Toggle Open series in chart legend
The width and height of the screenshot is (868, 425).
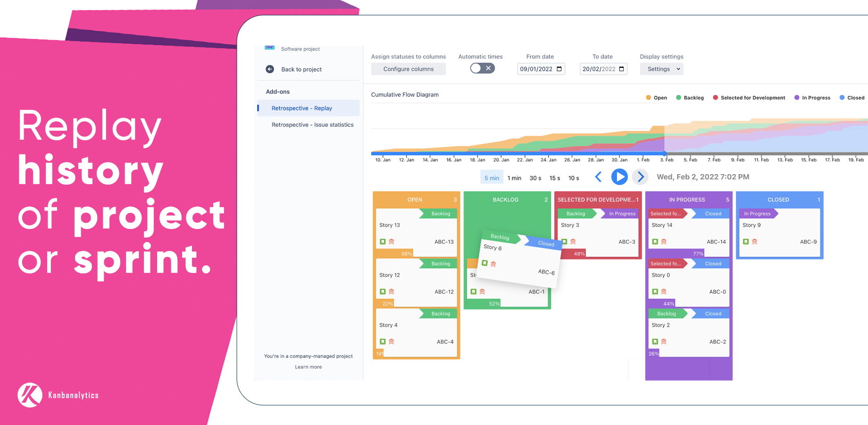click(x=656, y=98)
